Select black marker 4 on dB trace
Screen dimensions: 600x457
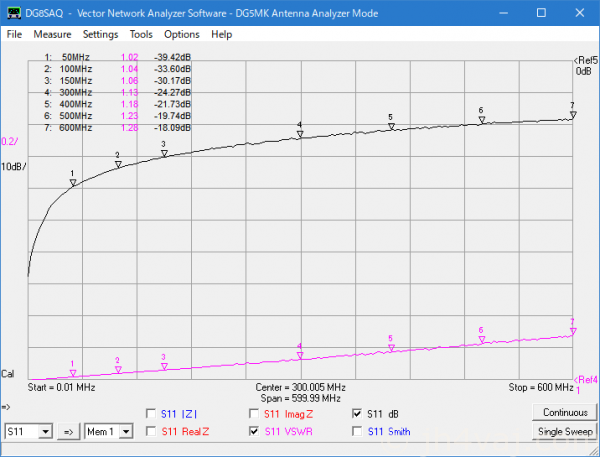click(300, 133)
